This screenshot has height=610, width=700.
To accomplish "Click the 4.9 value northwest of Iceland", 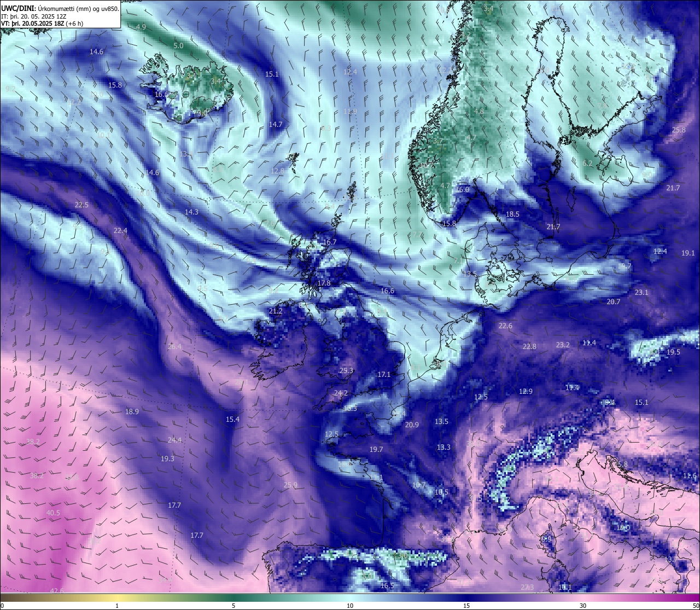I will point(141,27).
